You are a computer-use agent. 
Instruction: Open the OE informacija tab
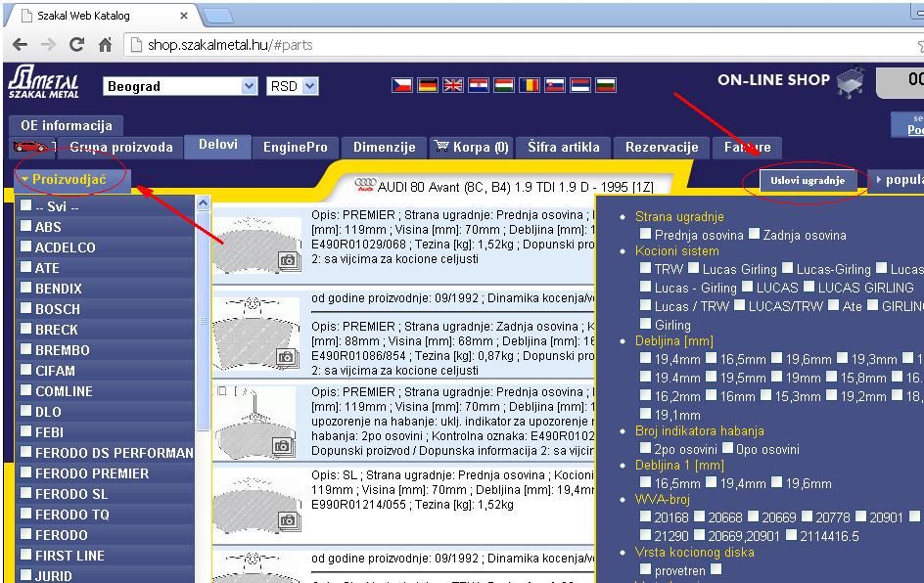pos(66,125)
